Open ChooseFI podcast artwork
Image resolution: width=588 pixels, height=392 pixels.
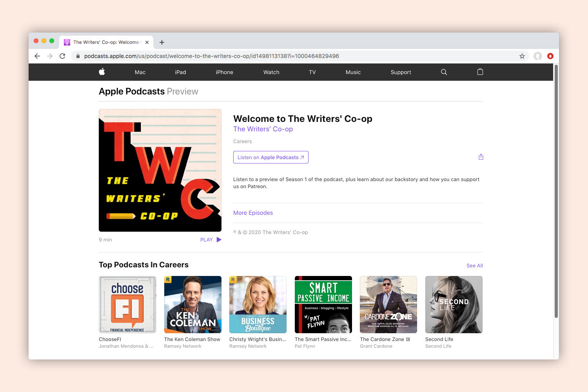[x=127, y=305]
